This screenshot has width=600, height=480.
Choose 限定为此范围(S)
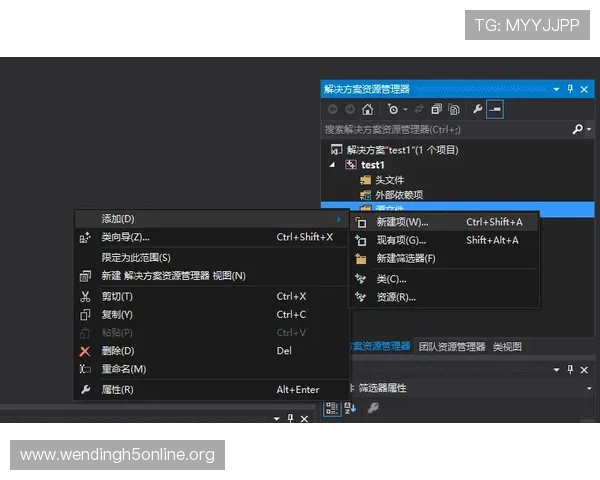click(211, 258)
